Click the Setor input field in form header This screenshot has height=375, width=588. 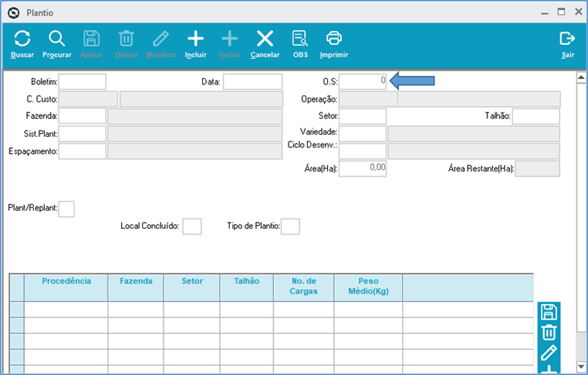click(362, 116)
